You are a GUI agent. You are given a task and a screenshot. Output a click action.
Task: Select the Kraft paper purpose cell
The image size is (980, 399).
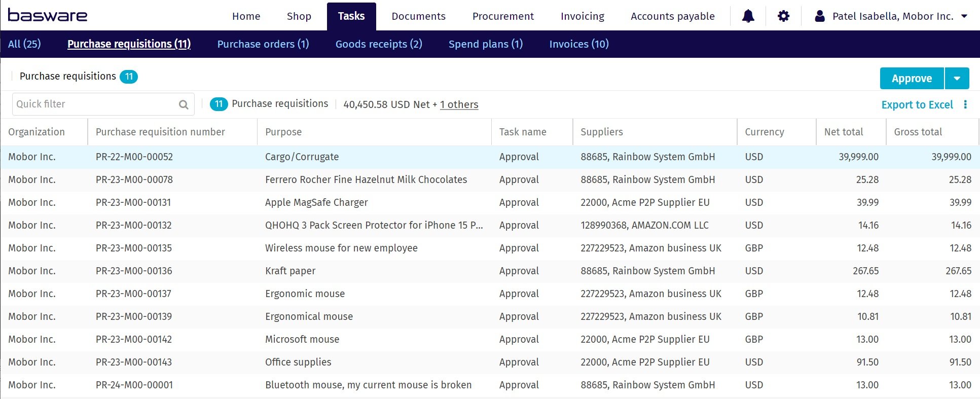click(x=290, y=271)
